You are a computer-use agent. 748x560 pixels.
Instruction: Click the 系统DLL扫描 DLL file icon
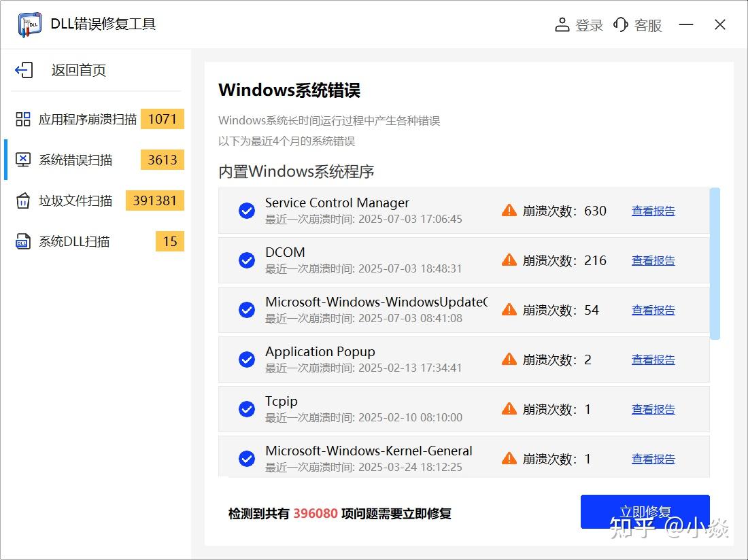pyautogui.click(x=23, y=241)
